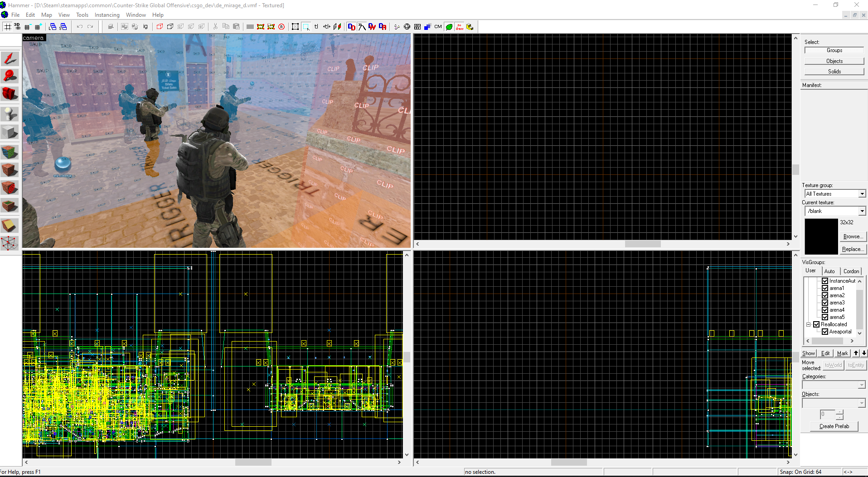This screenshot has width=868, height=477.
Task: Activate the Magnify tool in left toolbar
Action: 10,76
